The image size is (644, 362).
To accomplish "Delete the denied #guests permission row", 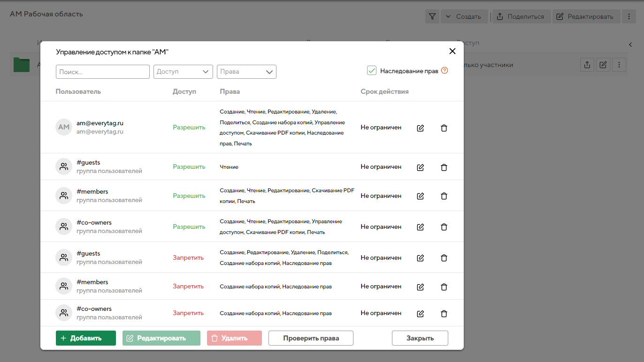I will pyautogui.click(x=444, y=258).
